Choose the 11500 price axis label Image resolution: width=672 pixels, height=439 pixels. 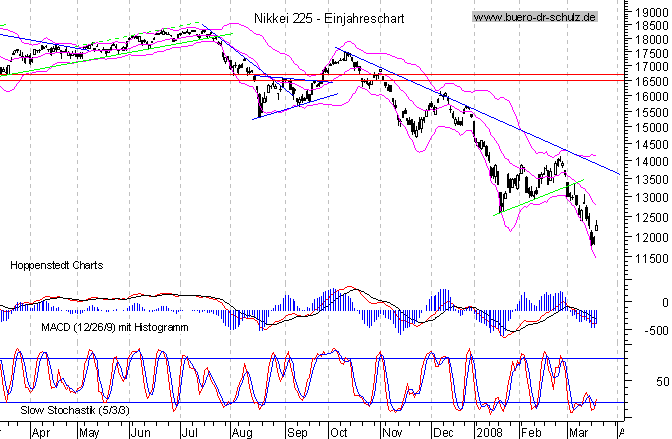651,259
